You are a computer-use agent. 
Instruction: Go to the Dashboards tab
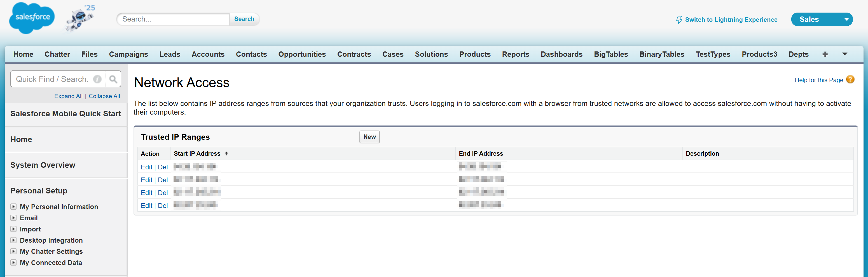(x=561, y=54)
